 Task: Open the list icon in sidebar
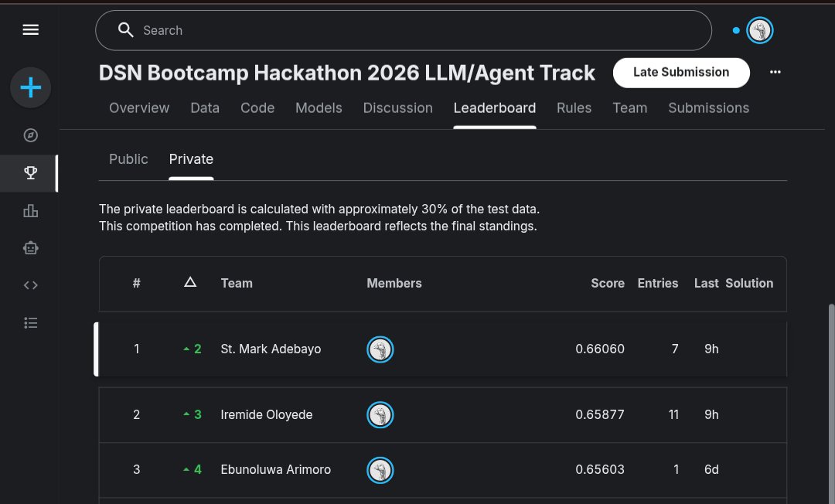30,323
